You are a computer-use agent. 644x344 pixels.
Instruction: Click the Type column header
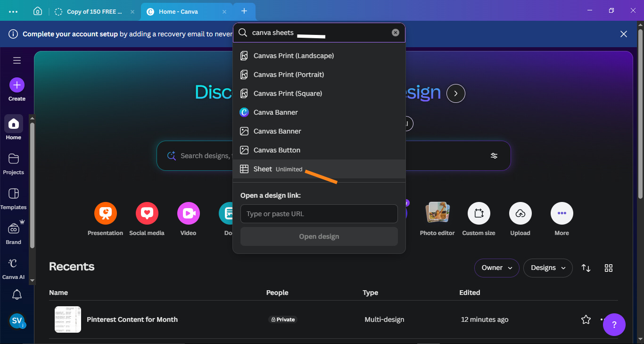(371, 293)
